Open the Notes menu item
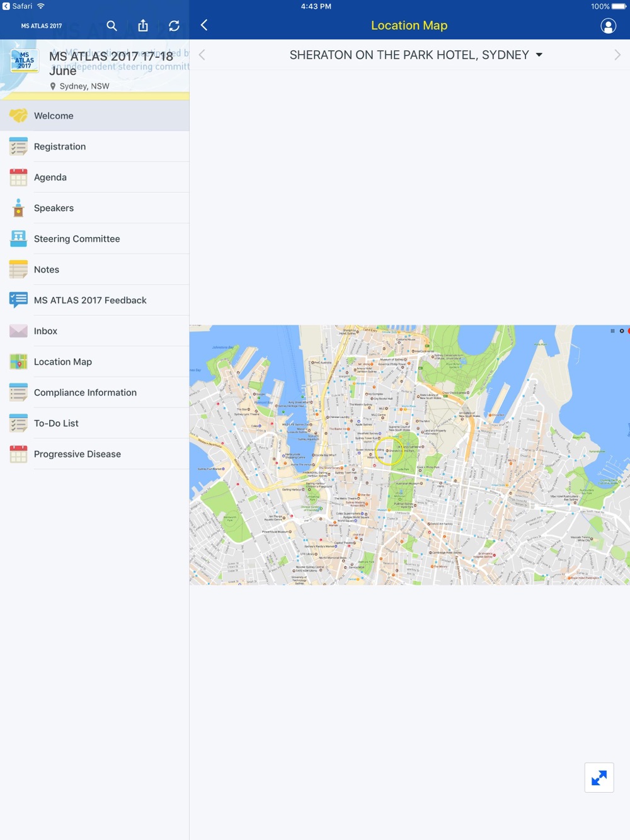The image size is (630, 840). [94, 270]
